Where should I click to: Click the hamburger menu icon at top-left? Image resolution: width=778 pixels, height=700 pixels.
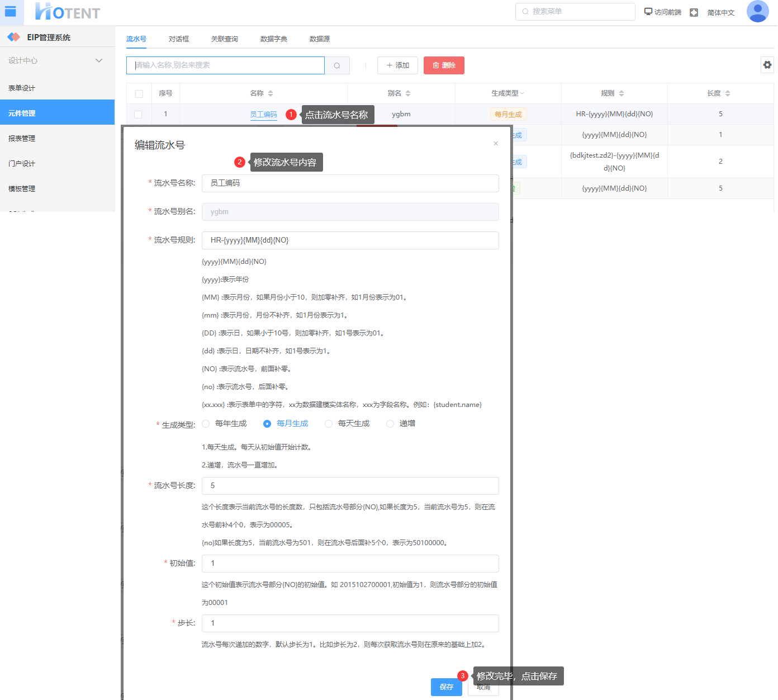point(11,12)
